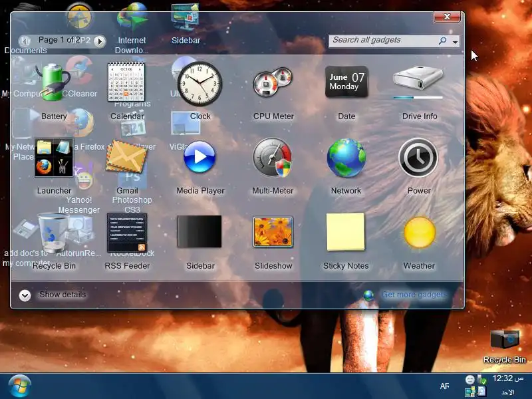The image size is (532, 399).
Task: Select the Clock gadget icon
Action: pyautogui.click(x=200, y=84)
